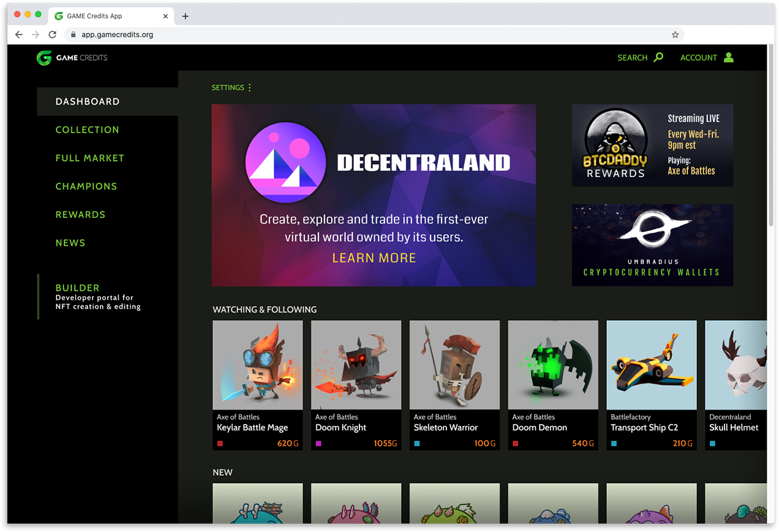Click LEARN MORE on Decentraland banner
Image resolution: width=779 pixels, height=532 pixels.
click(x=374, y=258)
